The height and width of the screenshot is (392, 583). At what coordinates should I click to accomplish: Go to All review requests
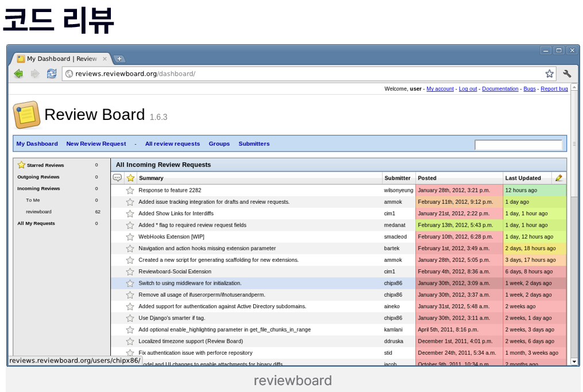click(x=172, y=144)
